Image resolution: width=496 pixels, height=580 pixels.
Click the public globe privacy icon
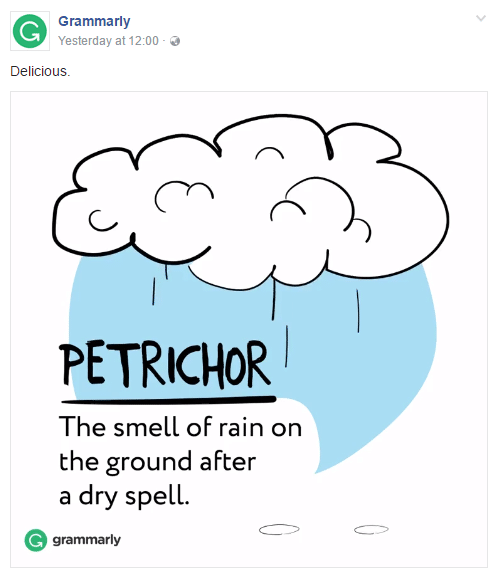(175, 41)
